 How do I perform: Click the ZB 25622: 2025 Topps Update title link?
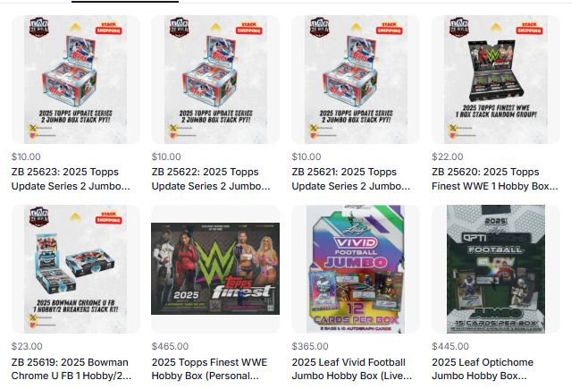coord(211,179)
